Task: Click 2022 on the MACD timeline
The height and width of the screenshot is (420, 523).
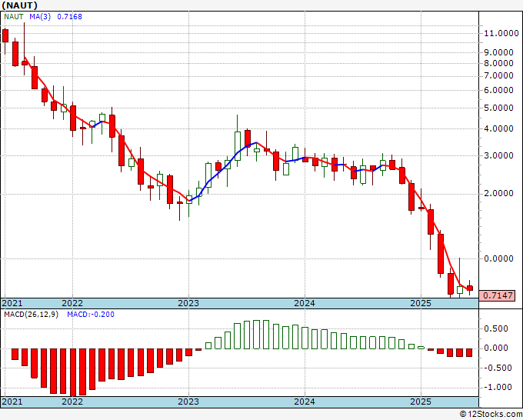Action: (72, 402)
